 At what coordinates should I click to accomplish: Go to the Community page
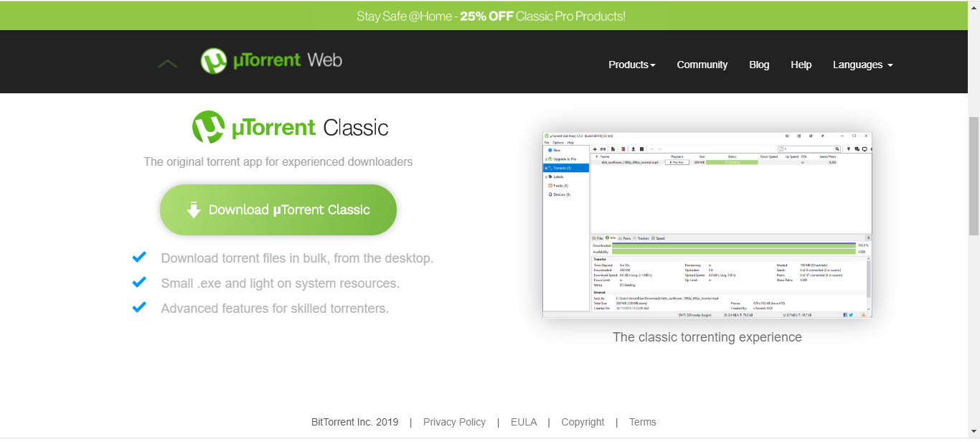[702, 65]
